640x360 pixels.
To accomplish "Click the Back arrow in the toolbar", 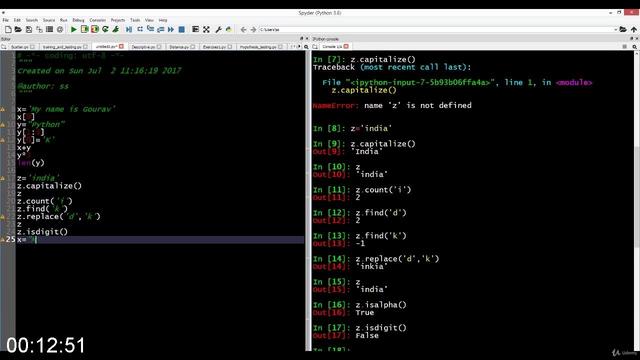I will pos(243,29).
